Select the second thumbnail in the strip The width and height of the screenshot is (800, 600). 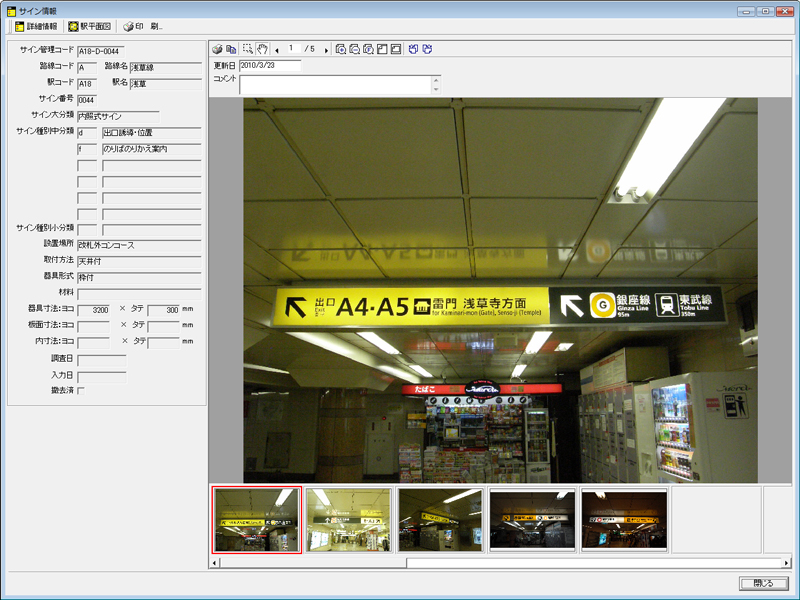pyautogui.click(x=348, y=520)
